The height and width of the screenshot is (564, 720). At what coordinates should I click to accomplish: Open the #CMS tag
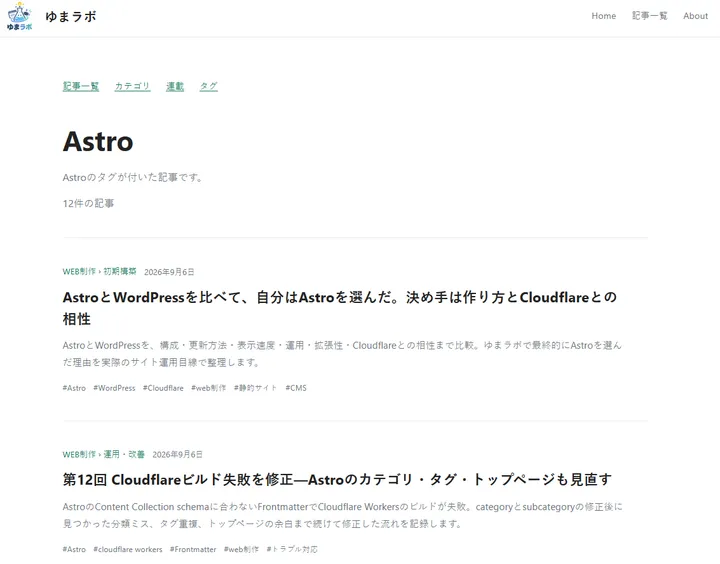pos(296,388)
